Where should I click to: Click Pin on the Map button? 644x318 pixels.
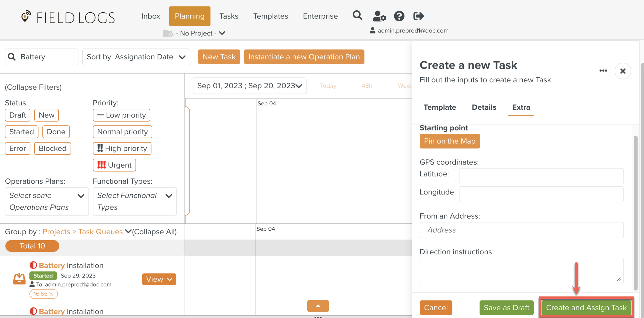coord(450,141)
